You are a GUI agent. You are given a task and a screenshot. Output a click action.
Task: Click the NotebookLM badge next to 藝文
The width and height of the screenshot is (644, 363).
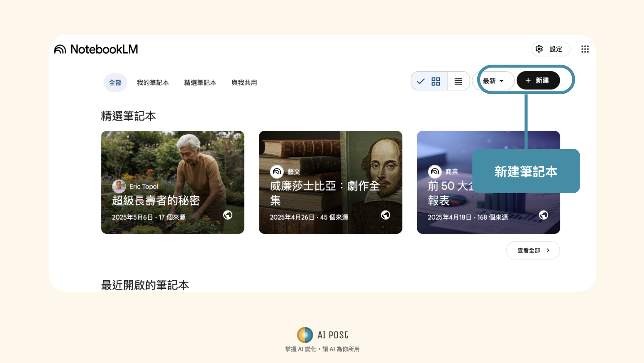point(277,172)
